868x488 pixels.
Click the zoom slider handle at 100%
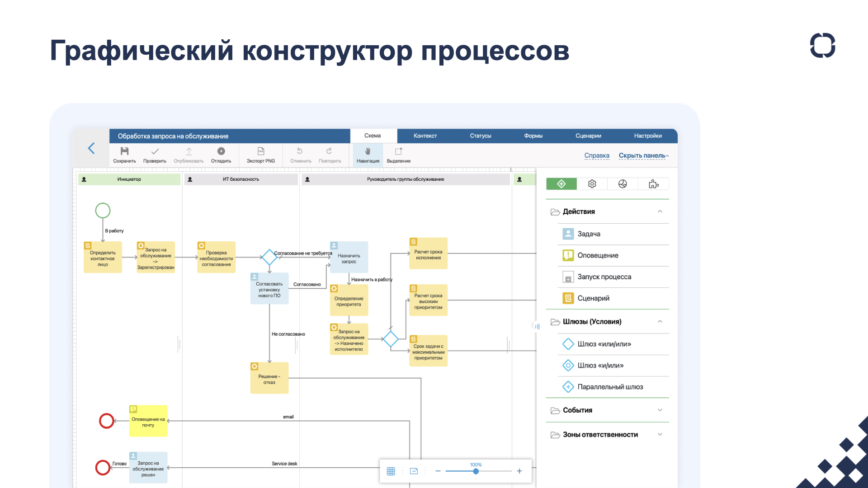(476, 471)
